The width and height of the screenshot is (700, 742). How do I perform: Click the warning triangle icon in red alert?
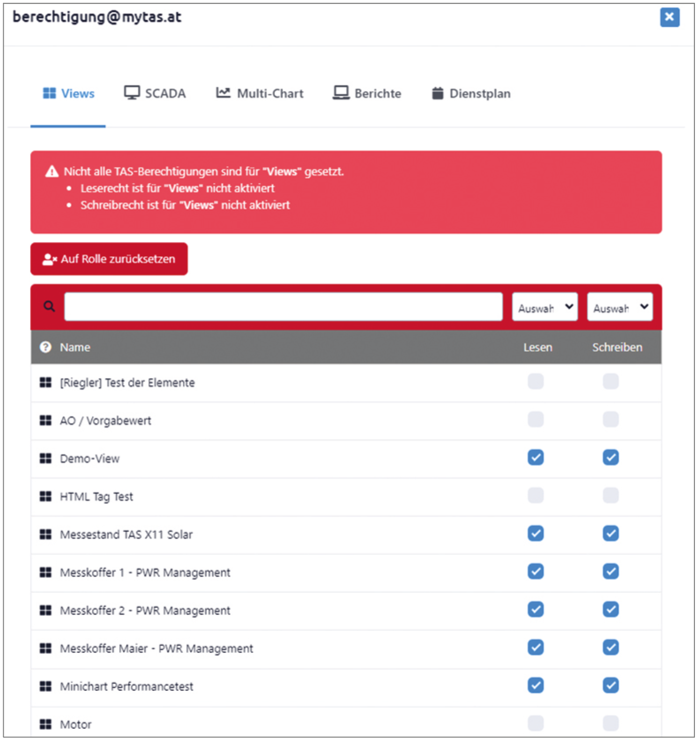tap(52, 171)
